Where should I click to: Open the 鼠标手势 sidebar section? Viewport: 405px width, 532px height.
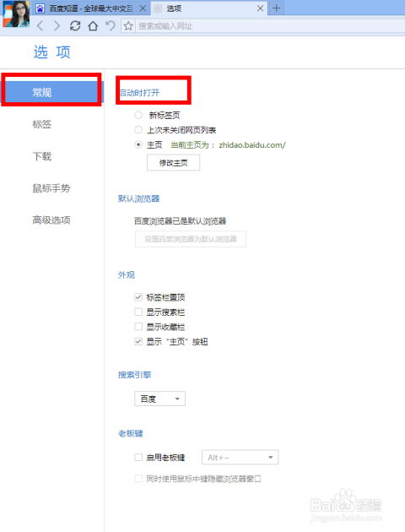(51, 188)
